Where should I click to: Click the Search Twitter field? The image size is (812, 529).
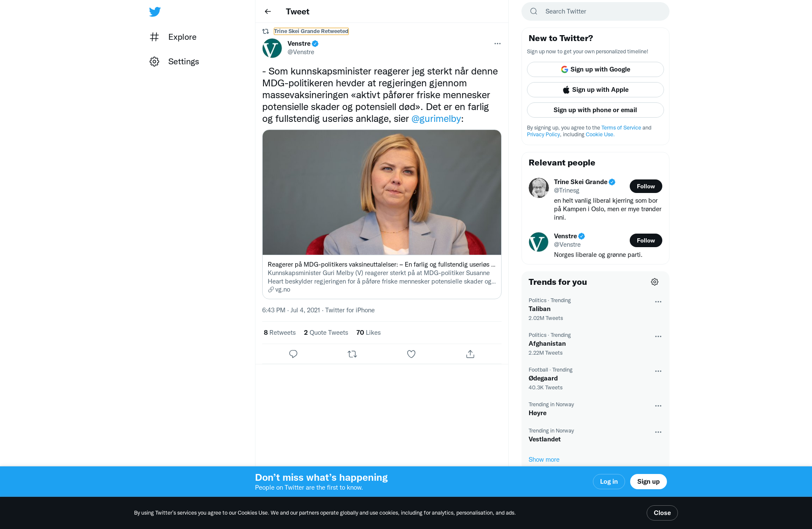[x=595, y=11]
